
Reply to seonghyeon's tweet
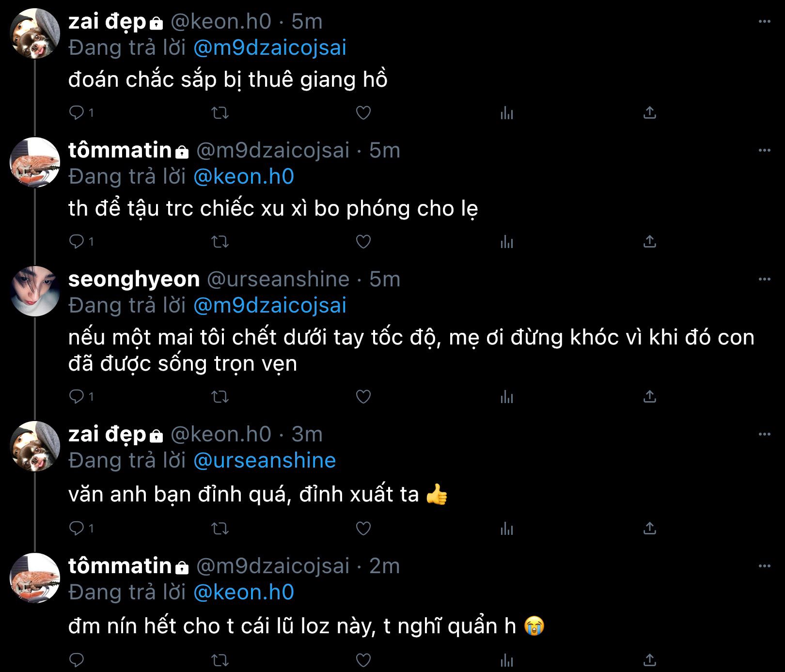coord(77,397)
